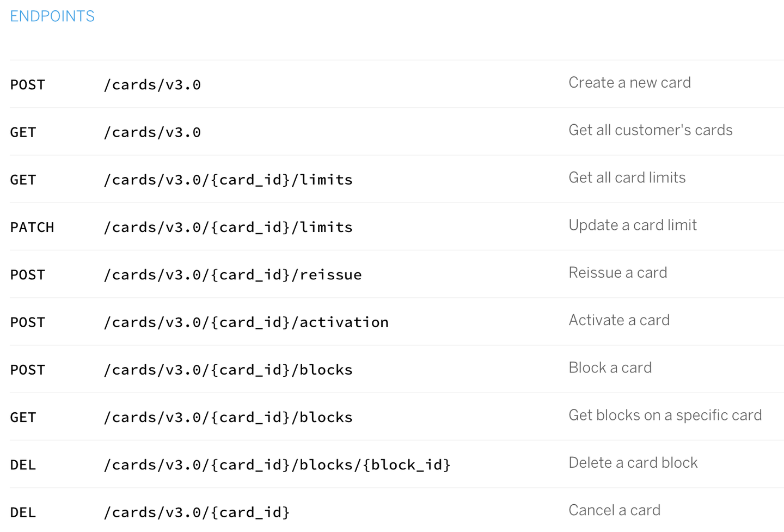This screenshot has height=532, width=784.
Task: Open the ENDPOINTS heading link
Action: [52, 16]
